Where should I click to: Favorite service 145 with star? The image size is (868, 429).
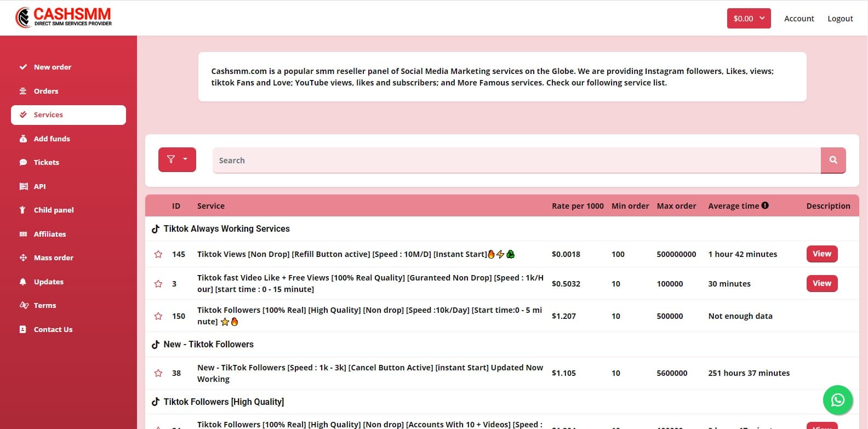158,254
